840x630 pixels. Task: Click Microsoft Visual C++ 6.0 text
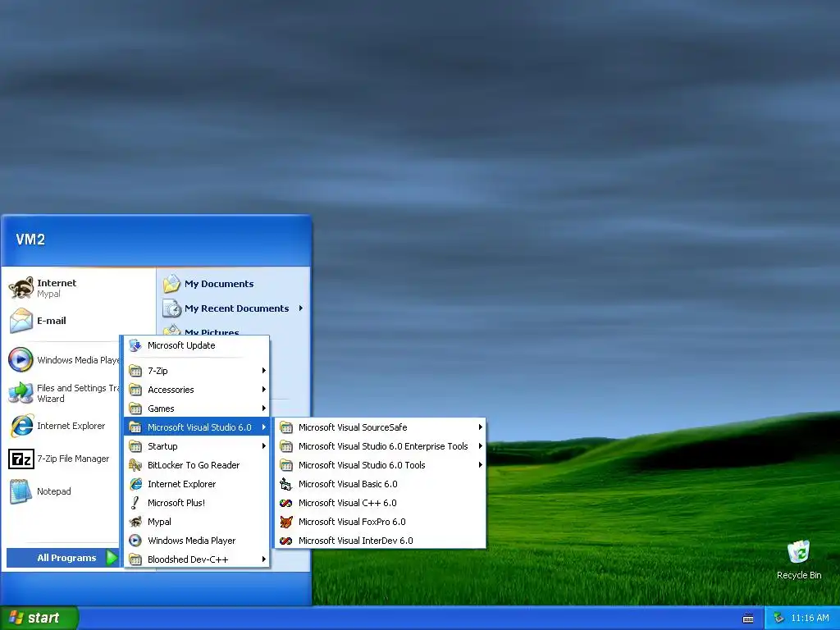coord(347,503)
